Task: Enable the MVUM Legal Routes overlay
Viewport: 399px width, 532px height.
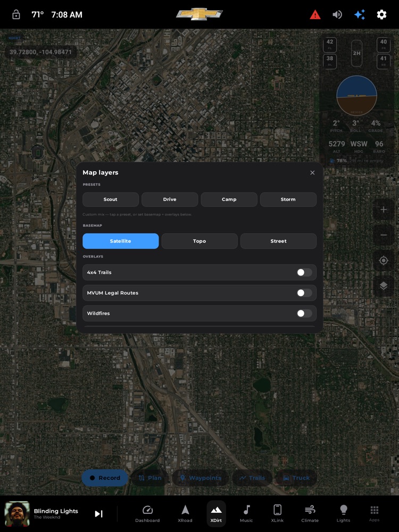Action: pos(304,293)
